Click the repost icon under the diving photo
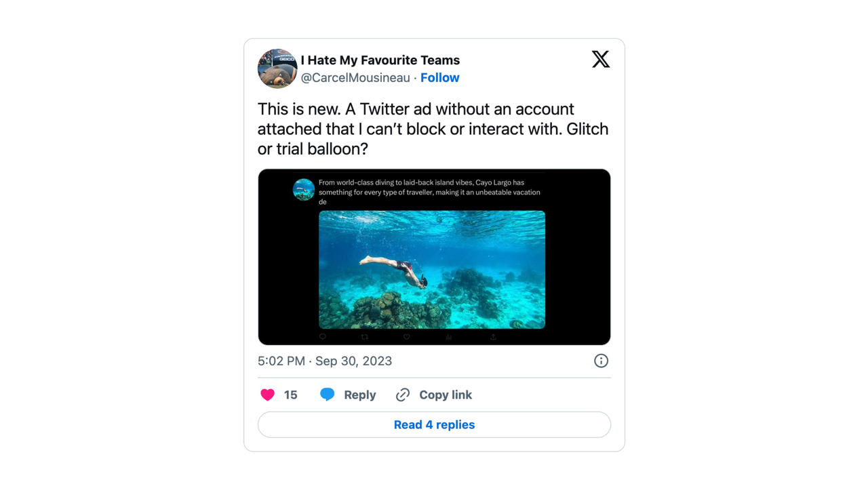 point(365,337)
